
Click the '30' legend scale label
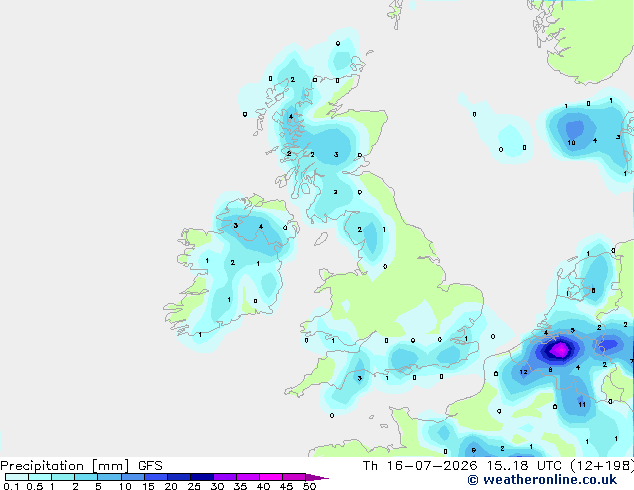click(x=217, y=486)
